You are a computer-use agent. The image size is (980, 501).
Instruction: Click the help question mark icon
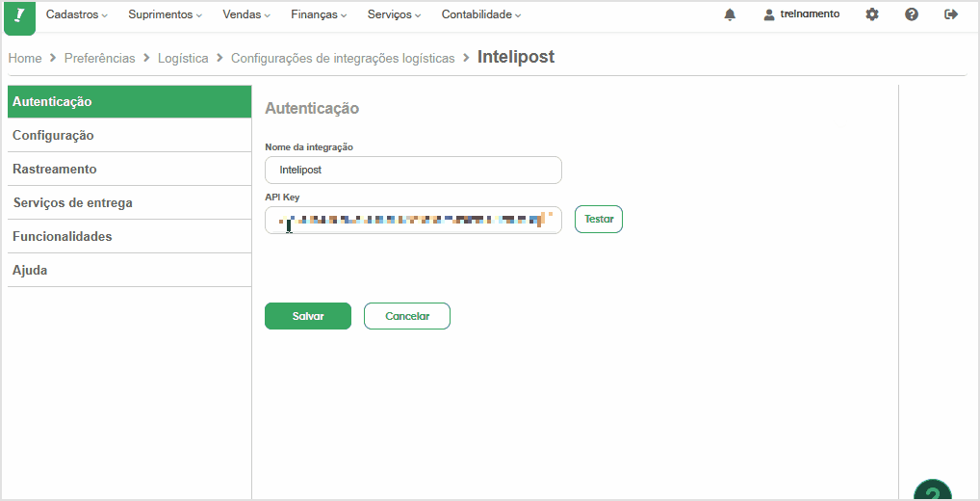[912, 14]
